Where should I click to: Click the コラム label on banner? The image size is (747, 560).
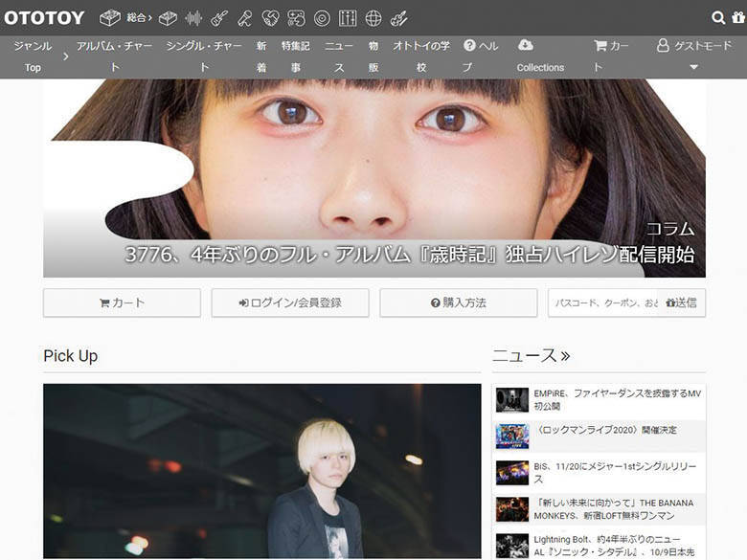click(x=670, y=229)
